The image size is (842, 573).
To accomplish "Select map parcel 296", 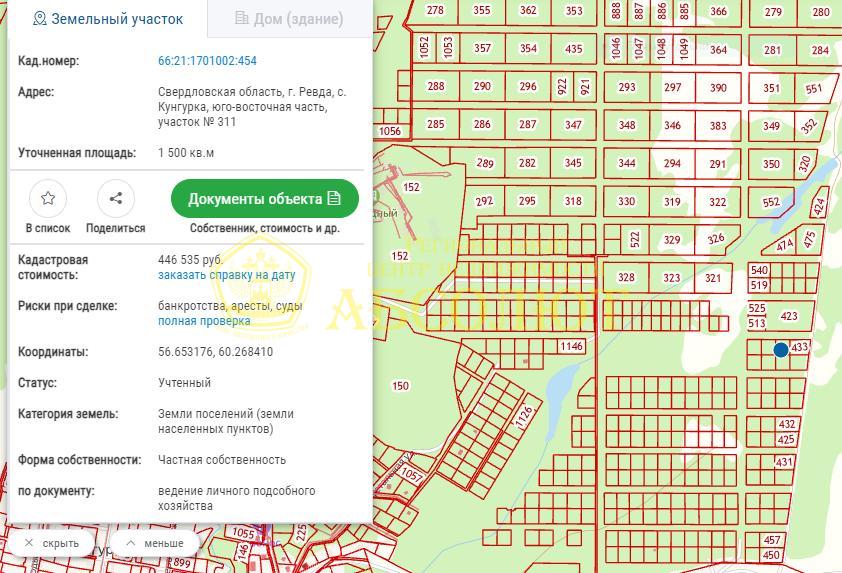I will tap(528, 86).
